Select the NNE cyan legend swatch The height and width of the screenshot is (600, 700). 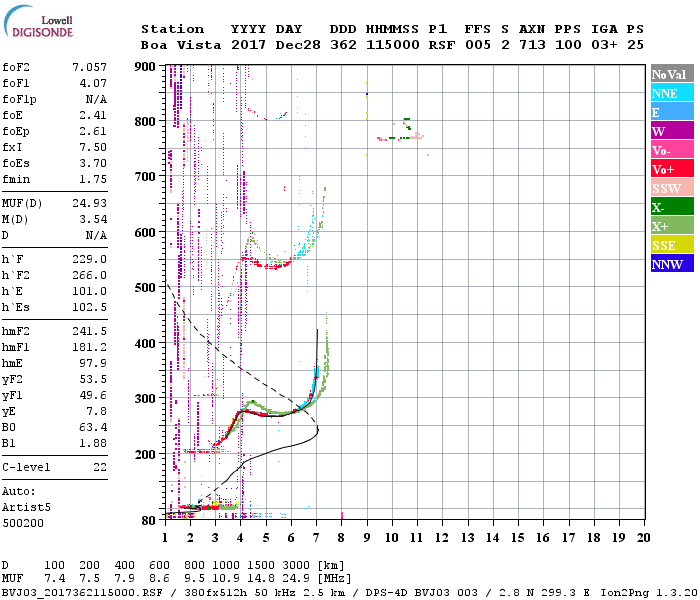click(672, 92)
